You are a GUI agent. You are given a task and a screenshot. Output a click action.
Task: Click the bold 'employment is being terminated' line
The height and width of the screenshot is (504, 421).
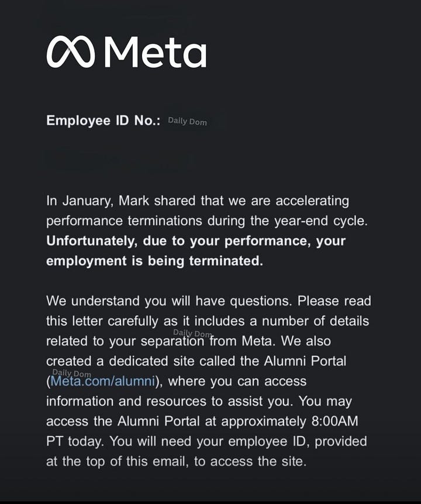point(154,260)
